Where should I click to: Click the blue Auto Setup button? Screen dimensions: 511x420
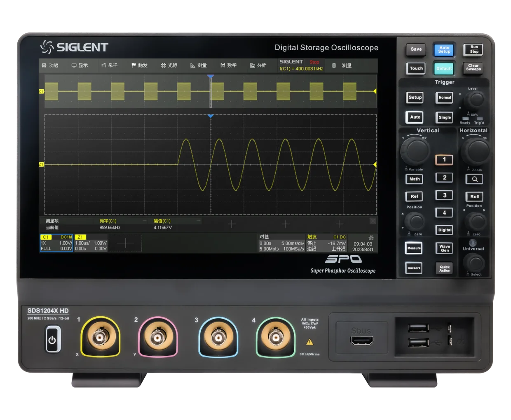[444, 50]
